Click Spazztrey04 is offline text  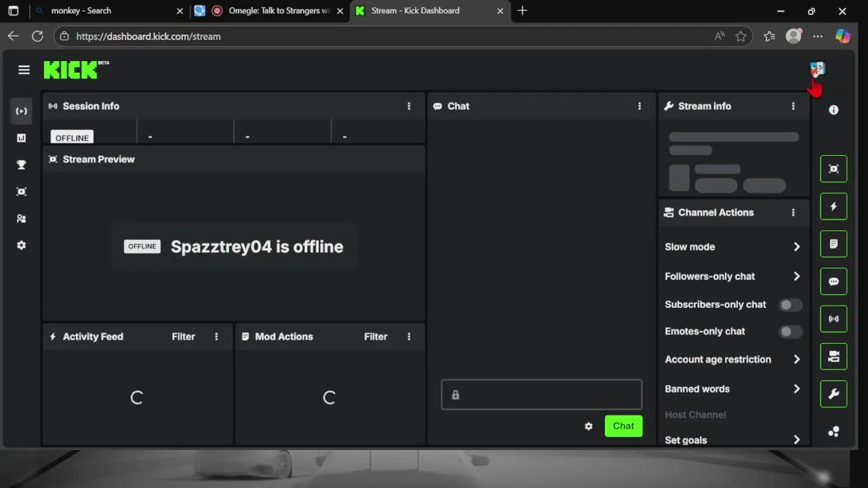pos(257,247)
